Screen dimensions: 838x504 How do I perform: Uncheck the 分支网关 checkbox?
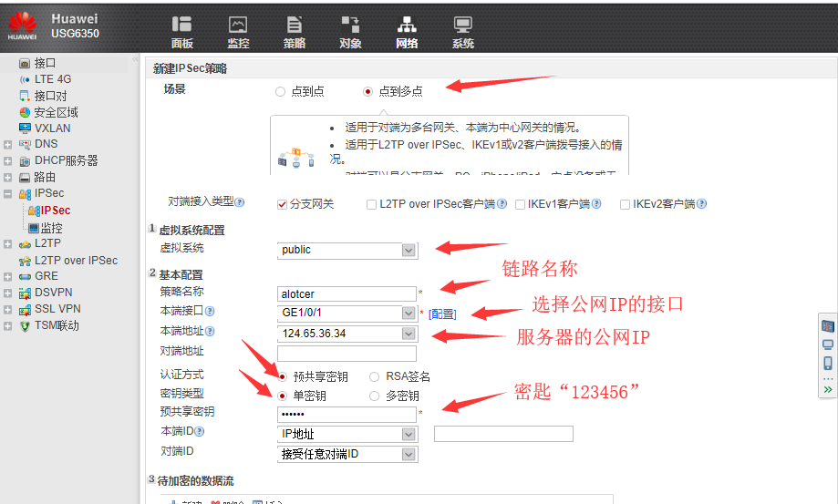tap(283, 204)
